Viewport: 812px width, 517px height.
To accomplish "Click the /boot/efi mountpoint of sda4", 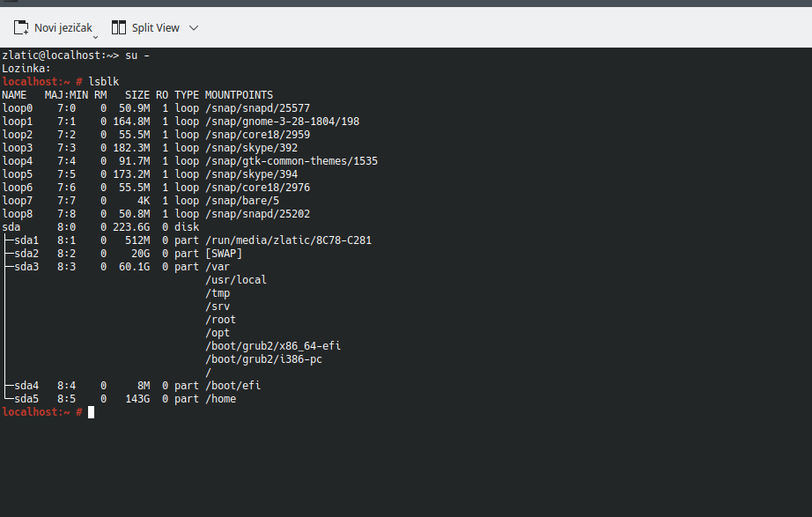I will (x=233, y=385).
